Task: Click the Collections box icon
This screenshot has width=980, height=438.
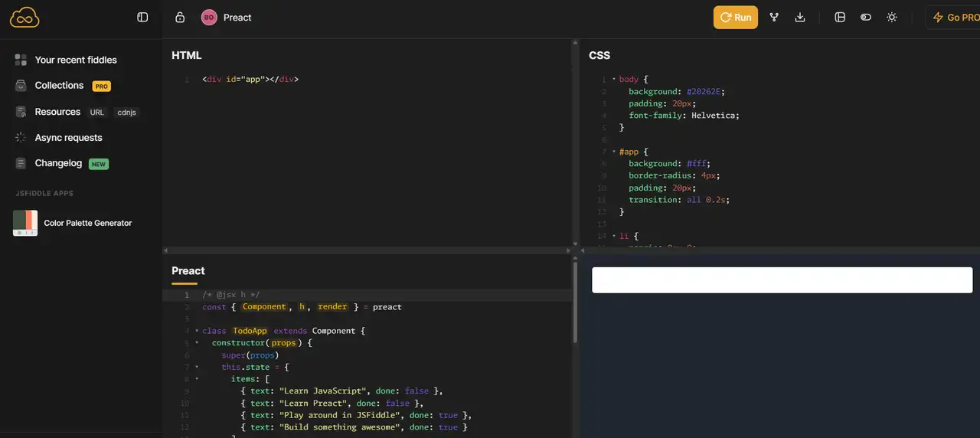Action: pyautogui.click(x=21, y=86)
